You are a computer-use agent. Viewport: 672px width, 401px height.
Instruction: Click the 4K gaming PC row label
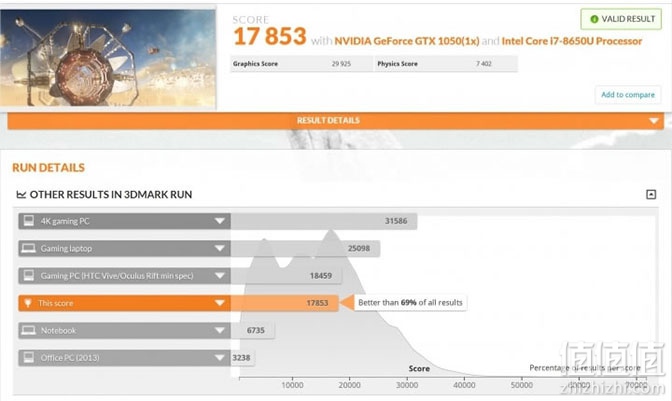(x=65, y=221)
